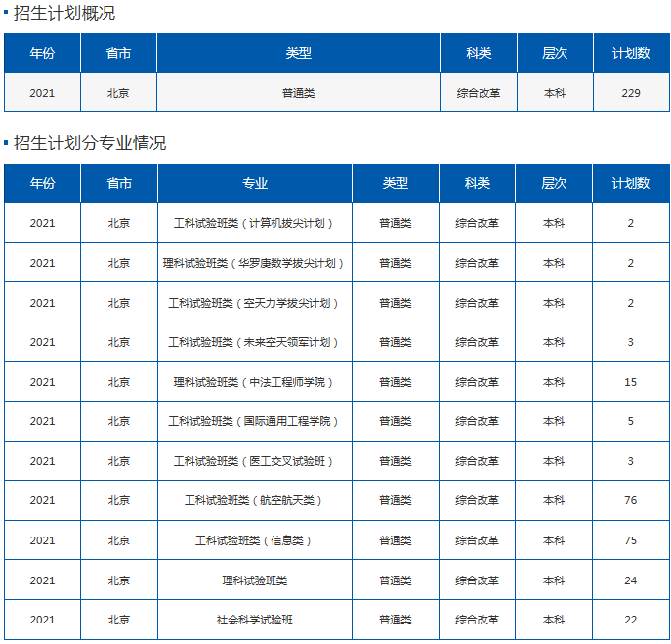Click 综合改革 cell in the overview table
This screenshot has height=644, width=671.
pyautogui.click(x=479, y=93)
